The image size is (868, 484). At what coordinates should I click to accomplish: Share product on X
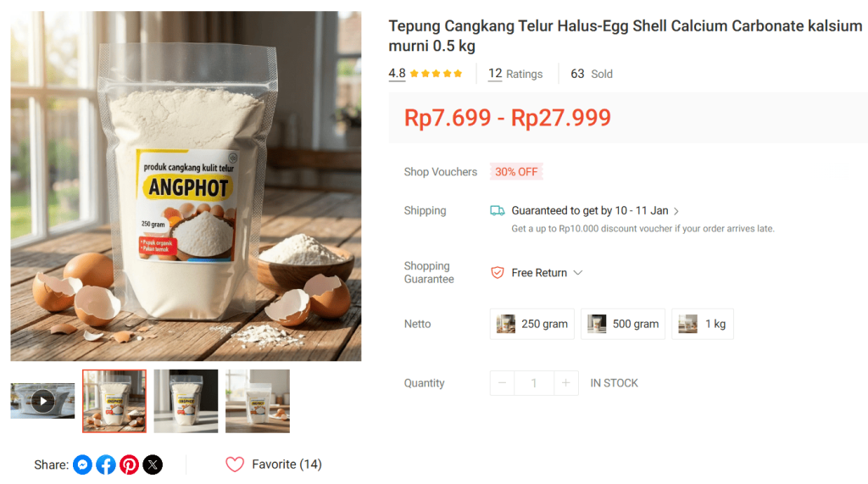pyautogui.click(x=153, y=465)
